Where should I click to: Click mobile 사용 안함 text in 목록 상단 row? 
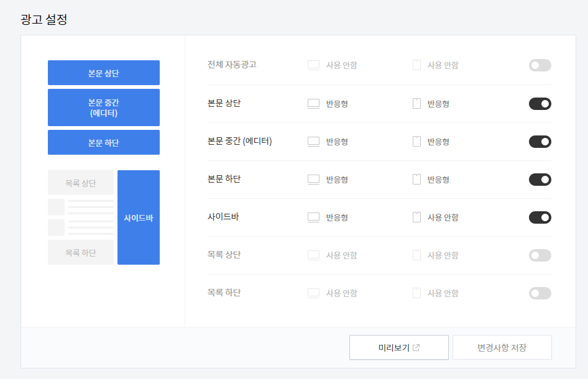pos(443,255)
